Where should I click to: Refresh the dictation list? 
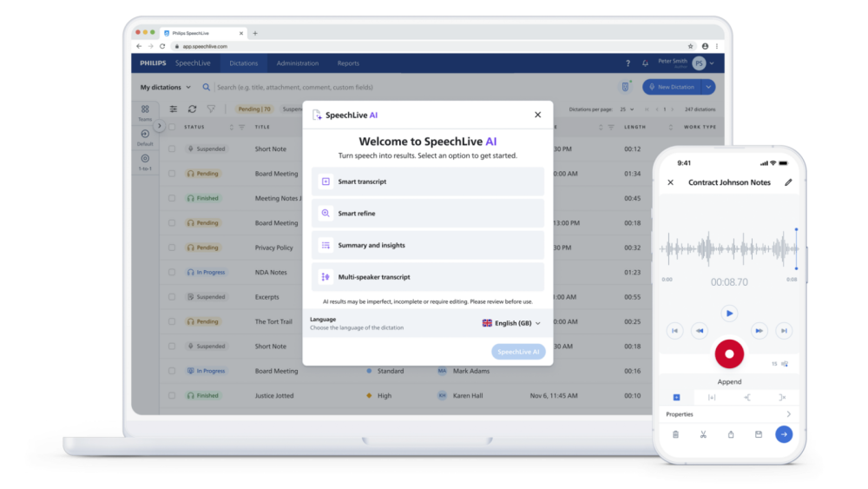pos(192,109)
